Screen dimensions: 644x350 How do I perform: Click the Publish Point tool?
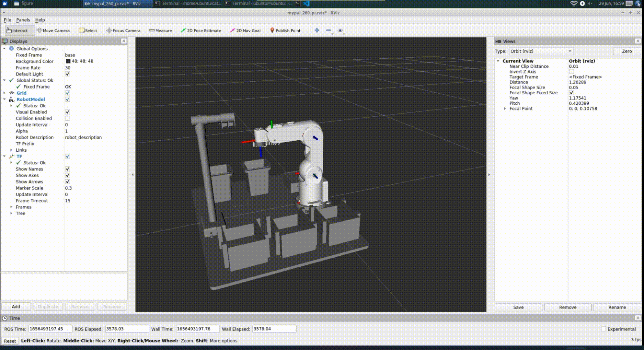(285, 30)
